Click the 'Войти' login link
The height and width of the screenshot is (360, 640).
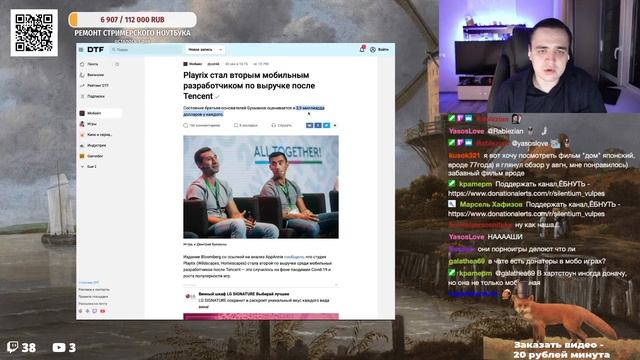click(x=383, y=49)
